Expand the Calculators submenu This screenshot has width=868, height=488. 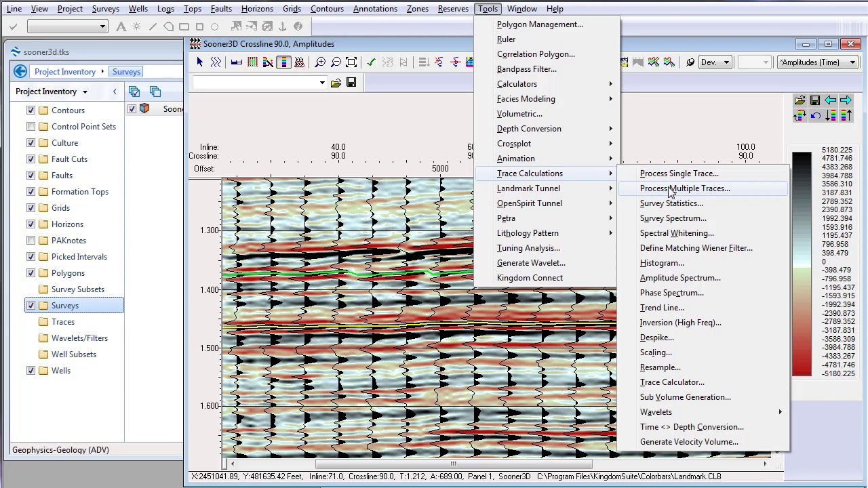[x=546, y=84]
